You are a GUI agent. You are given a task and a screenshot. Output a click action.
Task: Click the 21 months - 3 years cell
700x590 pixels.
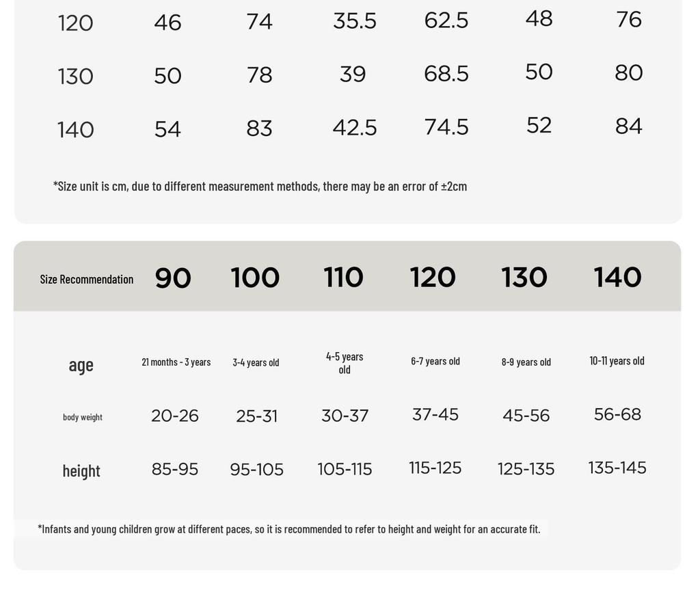tap(176, 362)
